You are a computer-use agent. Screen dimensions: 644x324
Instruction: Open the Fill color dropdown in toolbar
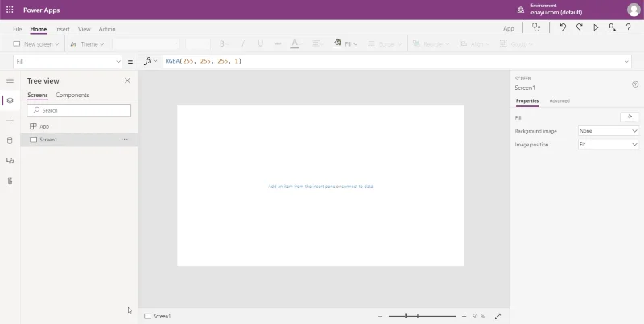pyautogui.click(x=346, y=44)
